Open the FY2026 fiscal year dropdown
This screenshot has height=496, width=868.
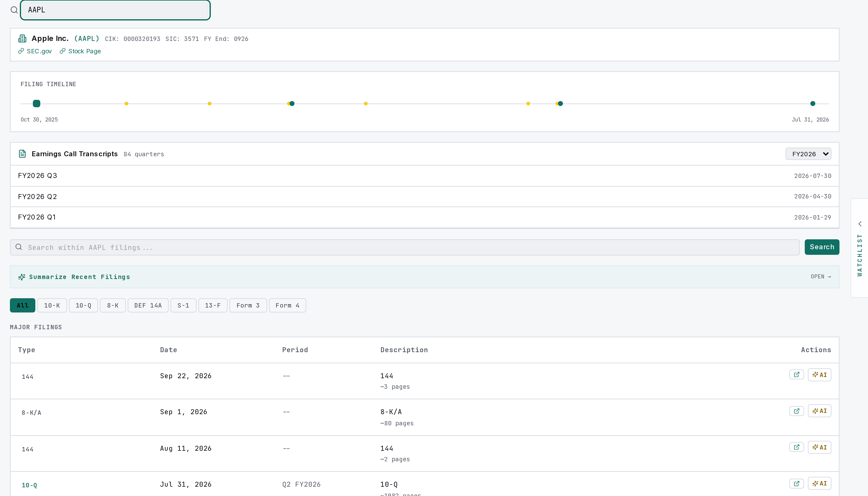(x=808, y=154)
